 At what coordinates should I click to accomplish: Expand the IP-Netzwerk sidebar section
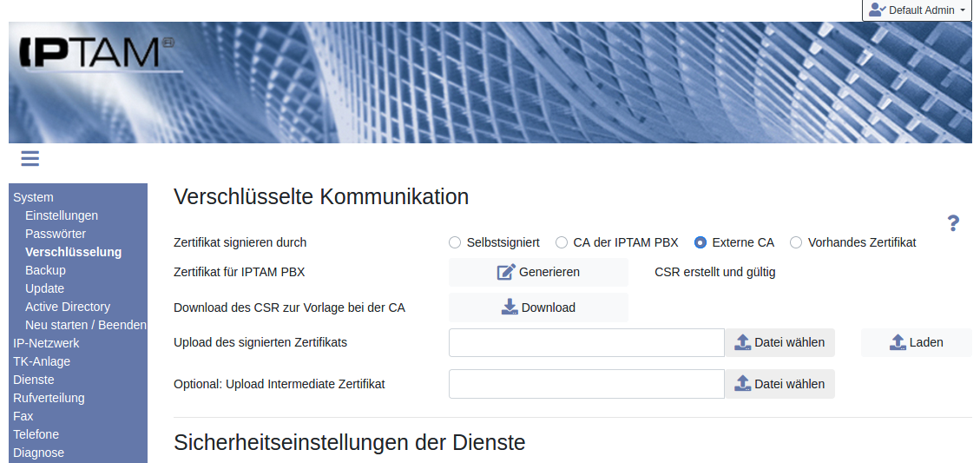point(46,343)
